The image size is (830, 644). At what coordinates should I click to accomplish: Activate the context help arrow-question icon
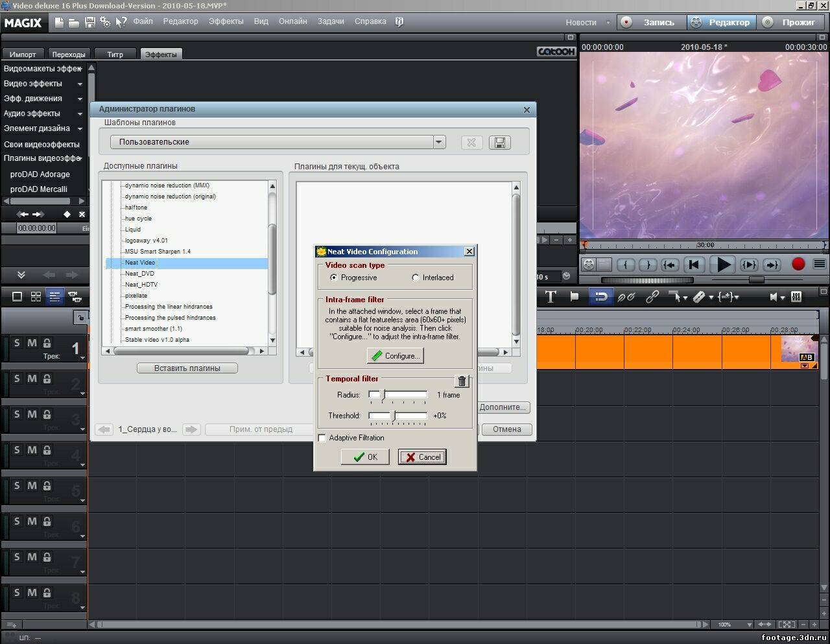click(121, 23)
